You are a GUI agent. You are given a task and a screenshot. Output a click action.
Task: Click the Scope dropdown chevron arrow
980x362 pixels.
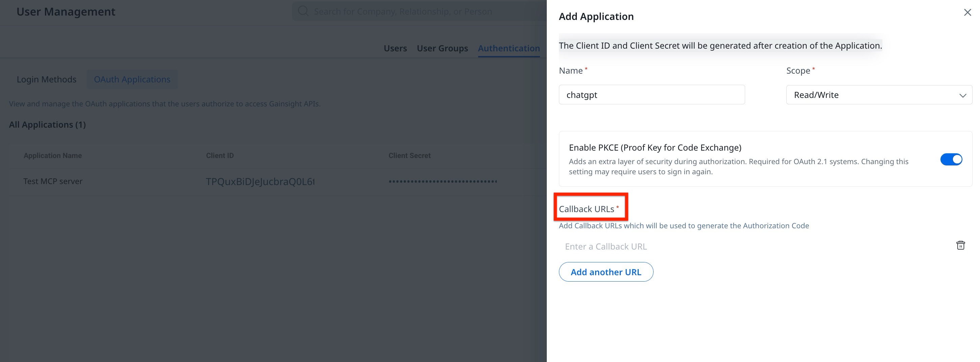tap(962, 96)
